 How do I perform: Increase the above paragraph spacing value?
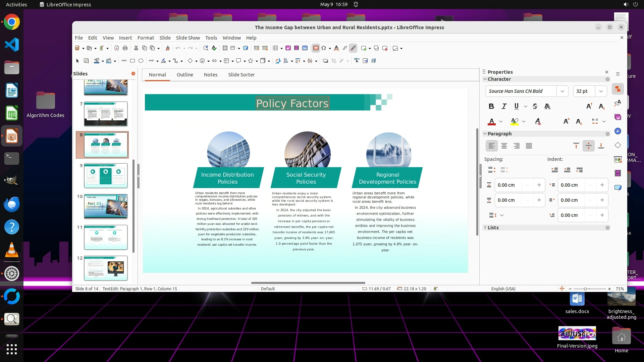pyautogui.click(x=539, y=185)
